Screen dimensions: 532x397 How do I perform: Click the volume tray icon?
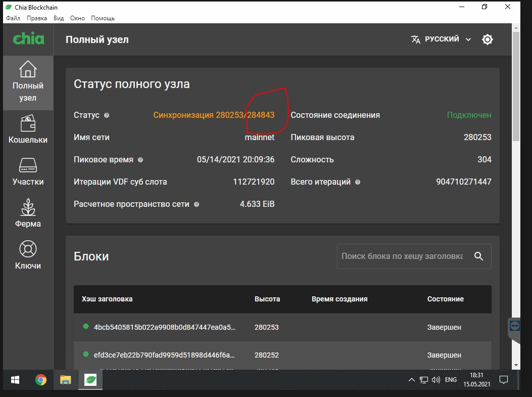(x=436, y=380)
